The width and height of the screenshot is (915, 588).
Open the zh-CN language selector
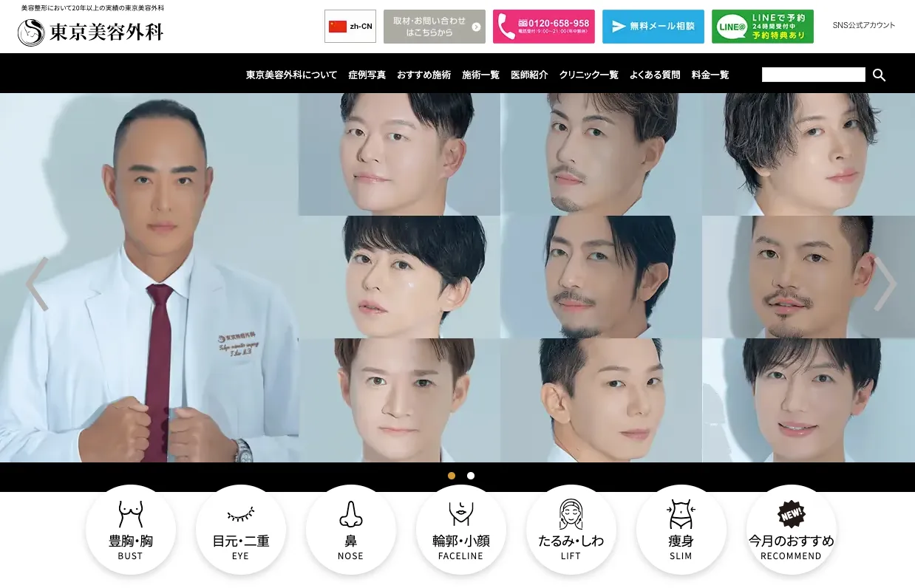click(350, 27)
